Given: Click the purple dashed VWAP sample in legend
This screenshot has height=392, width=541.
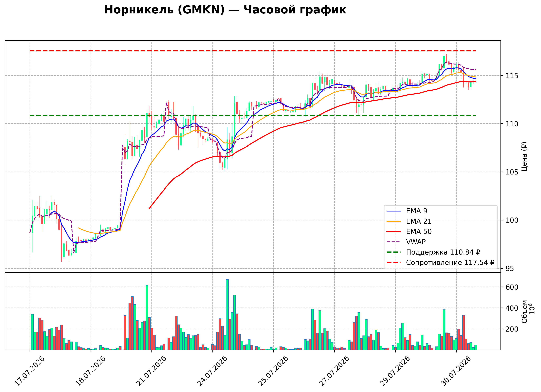Looking at the screenshot, I should click(394, 242).
